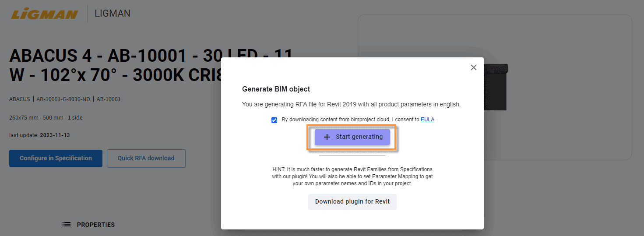Screen dimensions: 644x236
Task: Open the EULA link
Action: [427, 120]
